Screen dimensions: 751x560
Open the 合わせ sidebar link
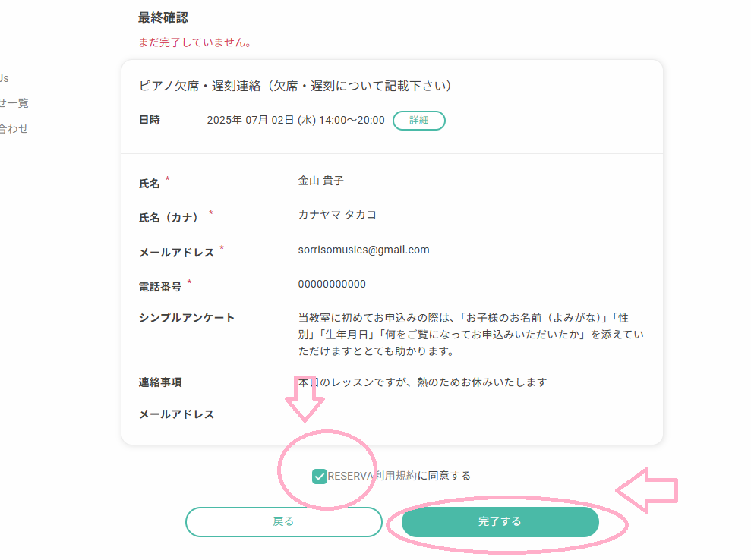point(14,129)
